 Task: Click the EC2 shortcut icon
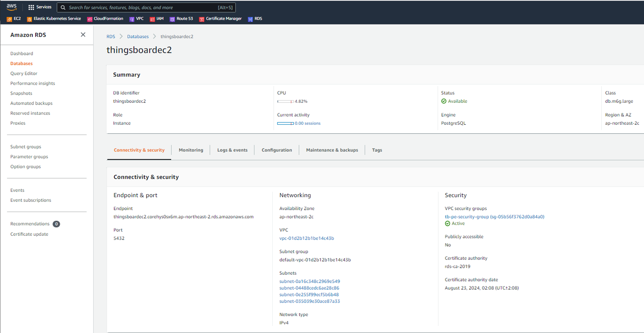pos(9,19)
